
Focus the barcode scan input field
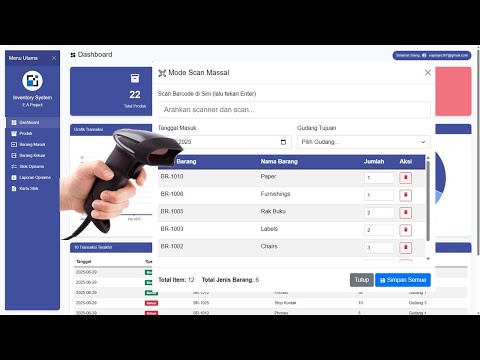coord(294,110)
